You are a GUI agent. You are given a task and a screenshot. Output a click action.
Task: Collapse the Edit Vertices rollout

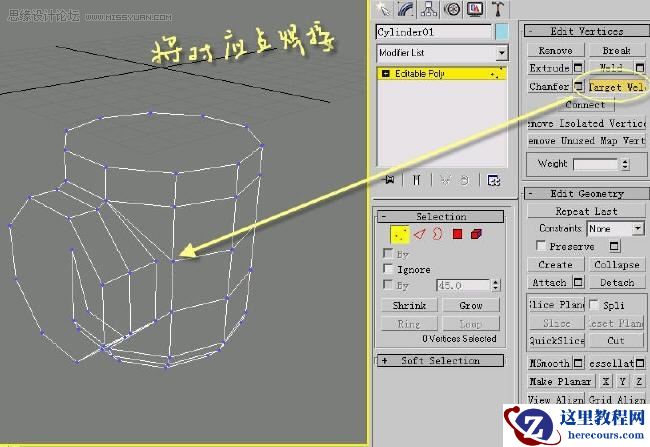(585, 31)
